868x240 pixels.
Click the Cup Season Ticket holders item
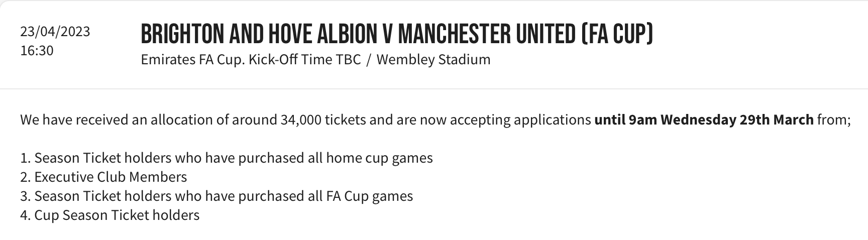(x=110, y=215)
